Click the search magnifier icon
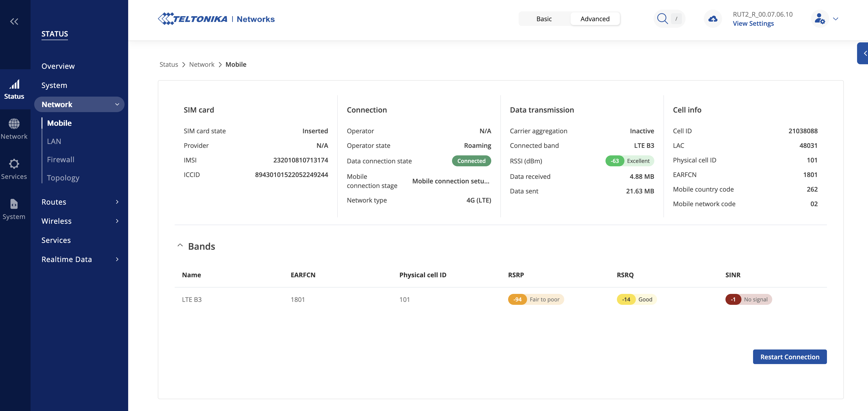868x411 pixels. pyautogui.click(x=662, y=19)
